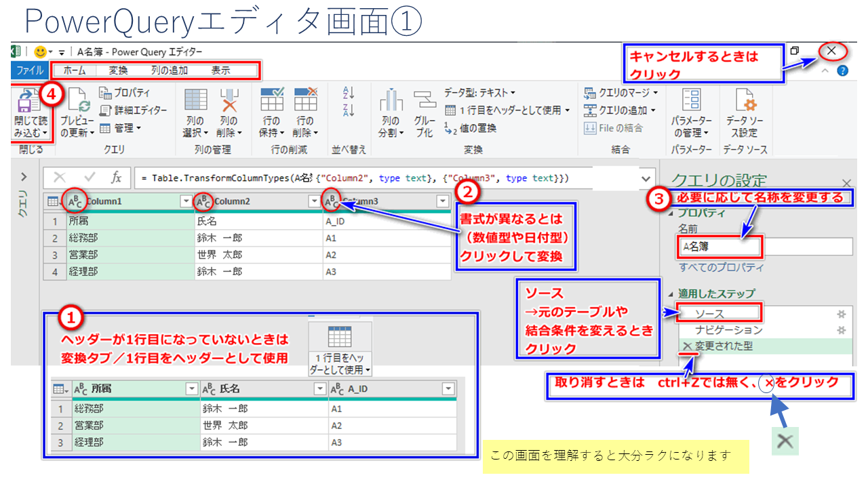Switch to View (表示) tab
Image resolution: width=868 pixels, height=488 pixels.
click(x=220, y=70)
